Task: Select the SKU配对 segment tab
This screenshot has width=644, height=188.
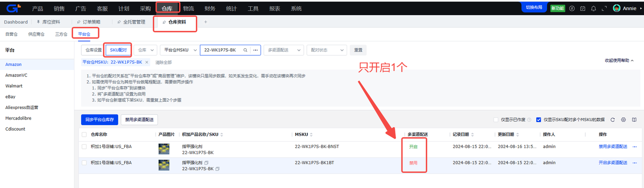Action: coord(119,50)
